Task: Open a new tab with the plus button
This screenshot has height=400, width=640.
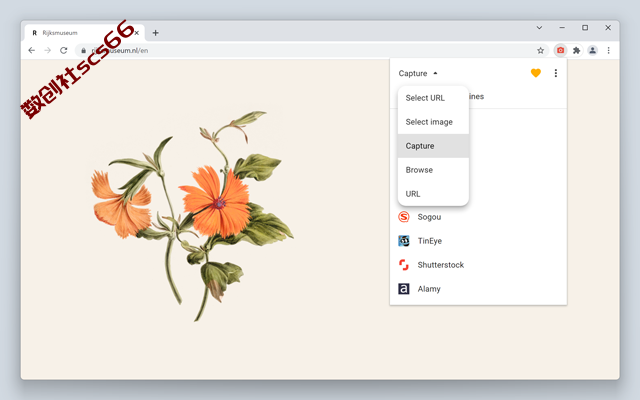Action: [x=156, y=33]
